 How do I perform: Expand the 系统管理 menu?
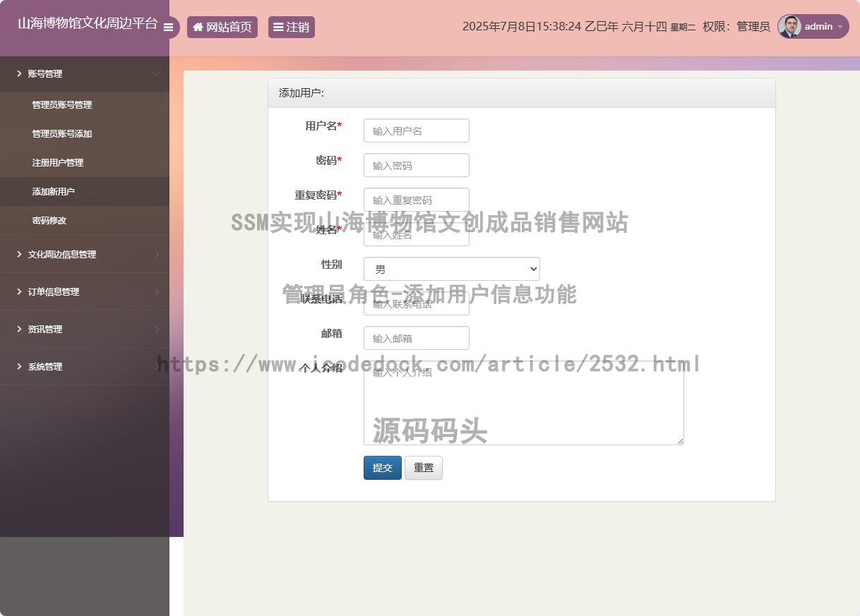[85, 366]
